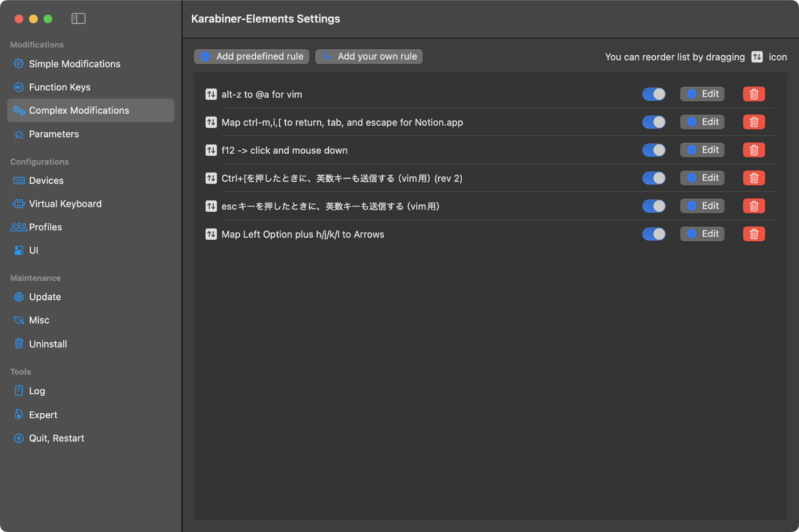The image size is (799, 532).
Task: Delete the Left Option h/j/k/l Arrows rule
Action: (x=754, y=233)
